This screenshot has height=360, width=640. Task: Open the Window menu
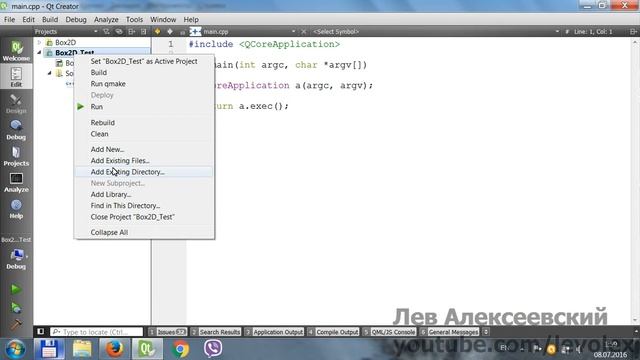163,19
